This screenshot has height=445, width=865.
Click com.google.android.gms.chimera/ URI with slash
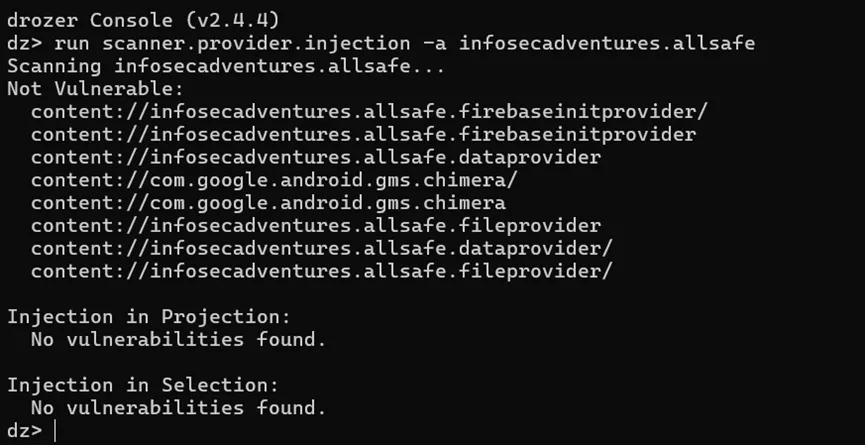click(x=274, y=180)
